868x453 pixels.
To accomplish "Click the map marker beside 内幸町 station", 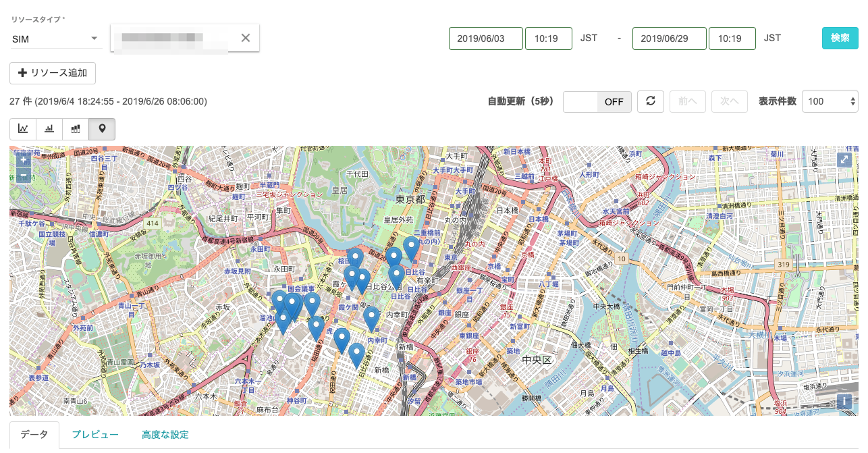I will coord(372,319).
